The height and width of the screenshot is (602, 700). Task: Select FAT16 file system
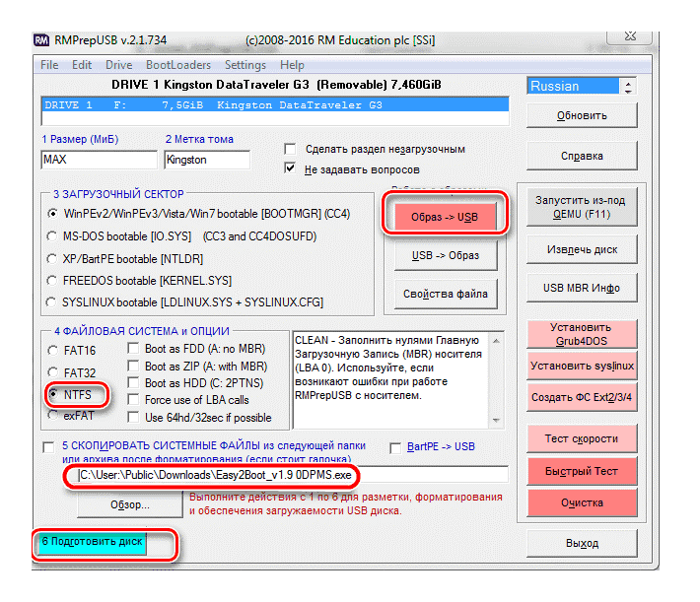52,351
